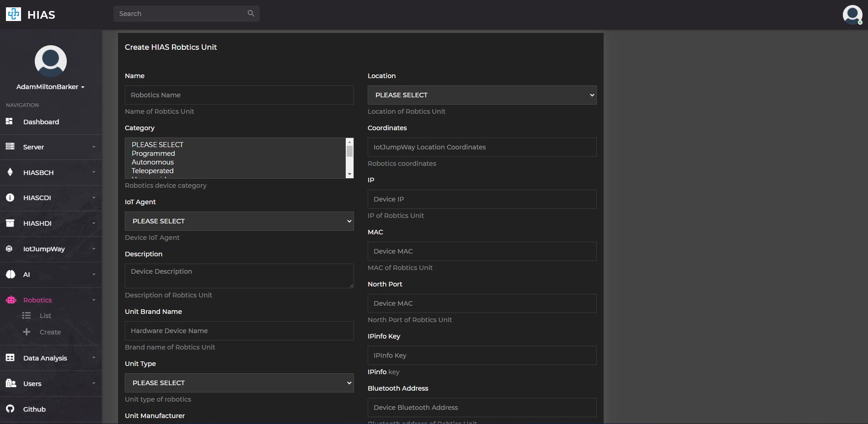Focus the Device IP field
The height and width of the screenshot is (424, 868).
pyautogui.click(x=482, y=199)
